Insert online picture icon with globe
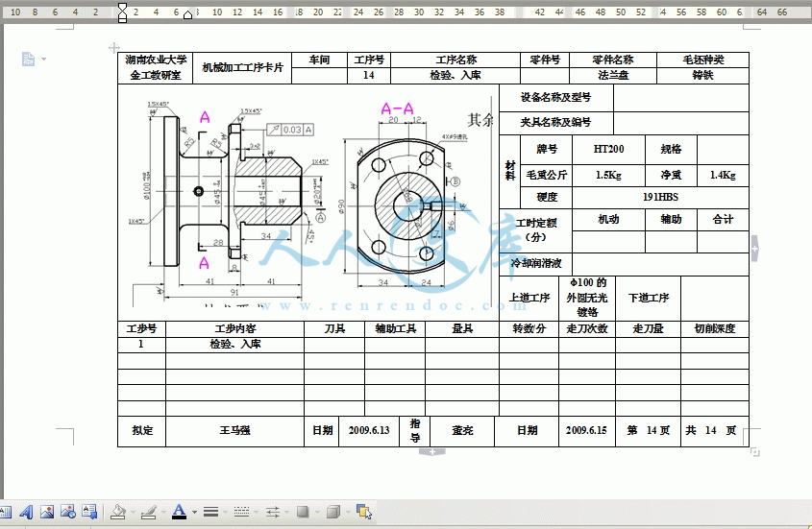Image resolution: width=812 pixels, height=529 pixels. 68,512
